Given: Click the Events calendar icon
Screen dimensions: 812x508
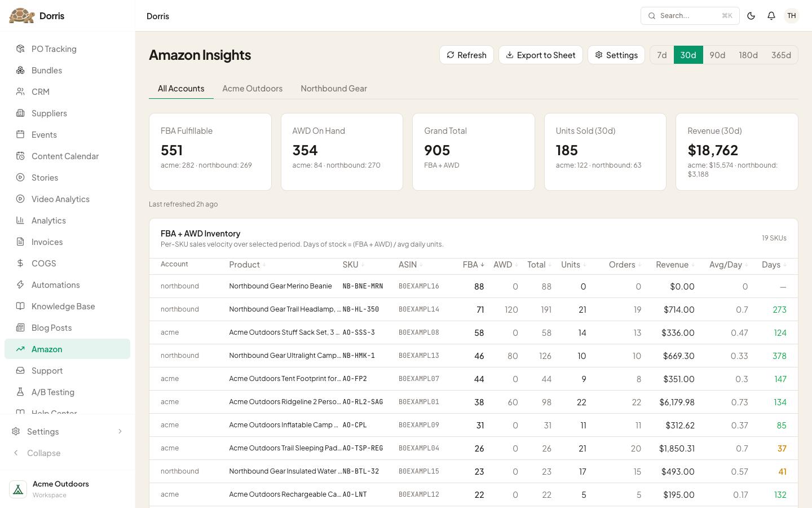Looking at the screenshot, I should (20, 135).
